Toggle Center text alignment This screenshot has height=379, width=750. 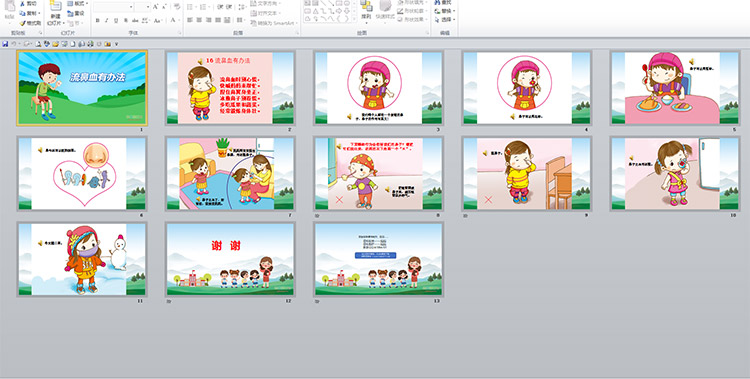(199, 20)
